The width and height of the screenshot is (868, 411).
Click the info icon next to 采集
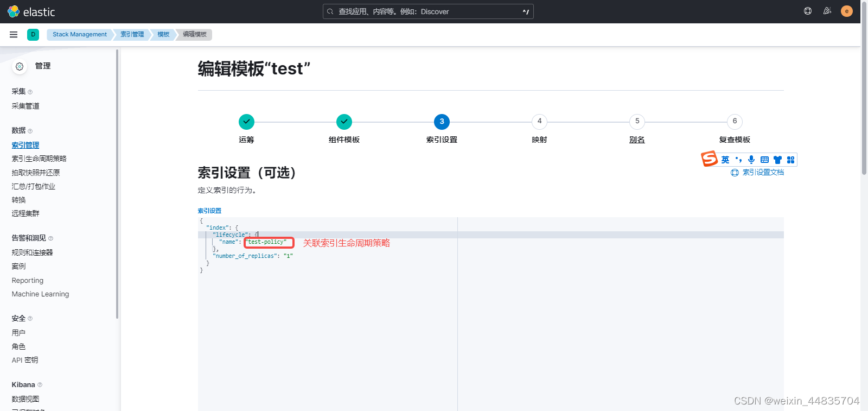click(x=30, y=92)
